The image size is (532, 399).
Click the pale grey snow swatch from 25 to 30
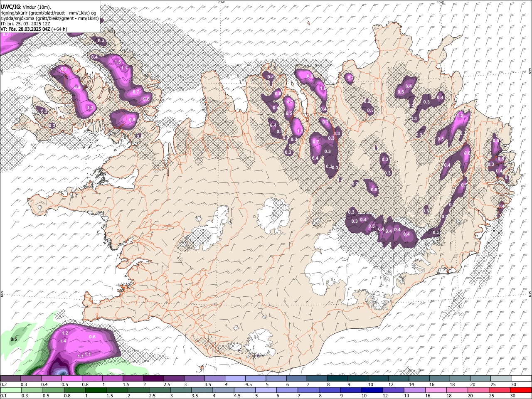(500, 379)
